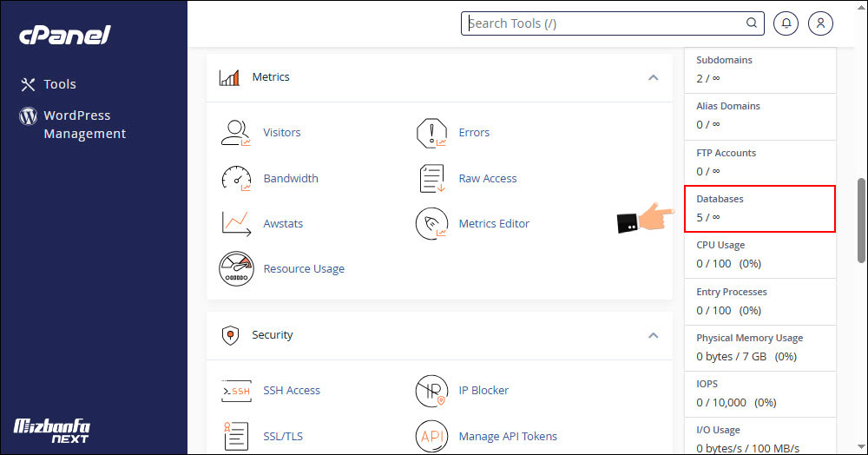The height and width of the screenshot is (455, 868).
Task: Click the Resource Usage gauge icon
Action: pos(235,268)
